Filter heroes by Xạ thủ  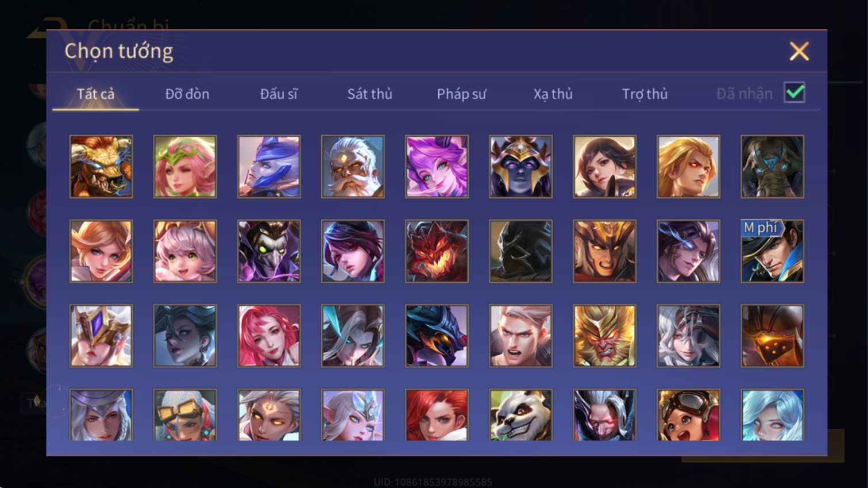click(553, 94)
